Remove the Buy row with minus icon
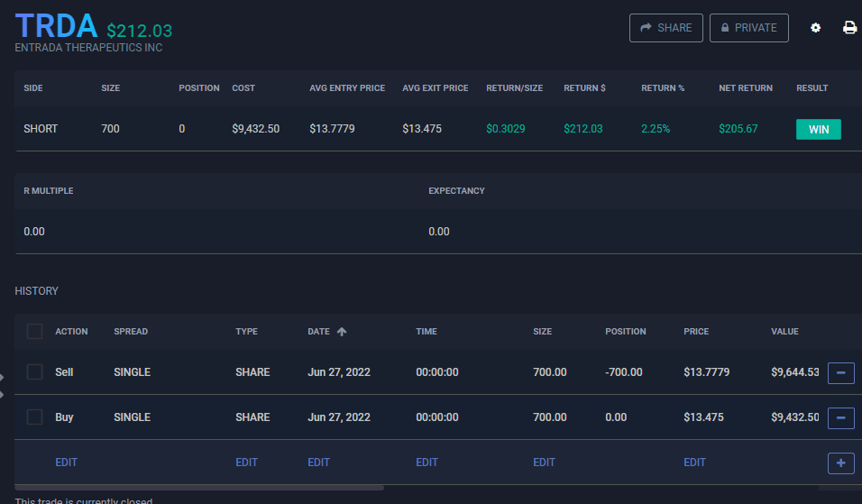 click(840, 417)
